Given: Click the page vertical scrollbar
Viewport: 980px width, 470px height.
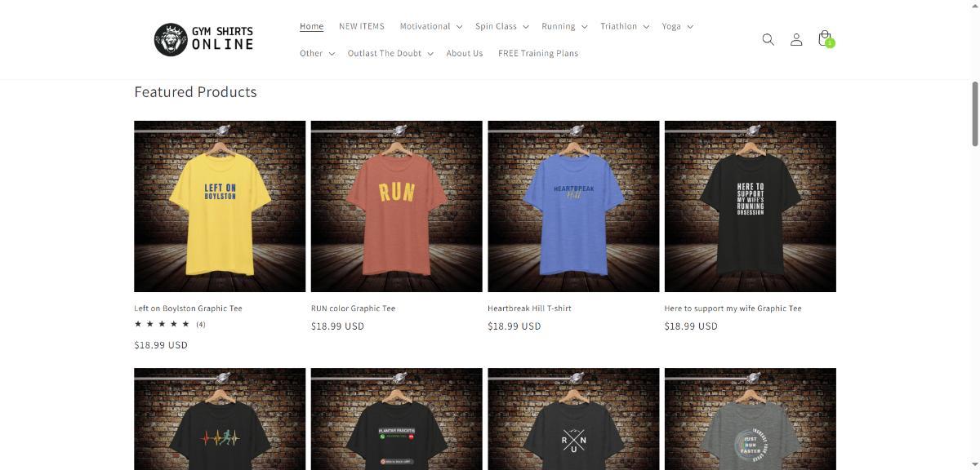Looking at the screenshot, I should coord(974,114).
